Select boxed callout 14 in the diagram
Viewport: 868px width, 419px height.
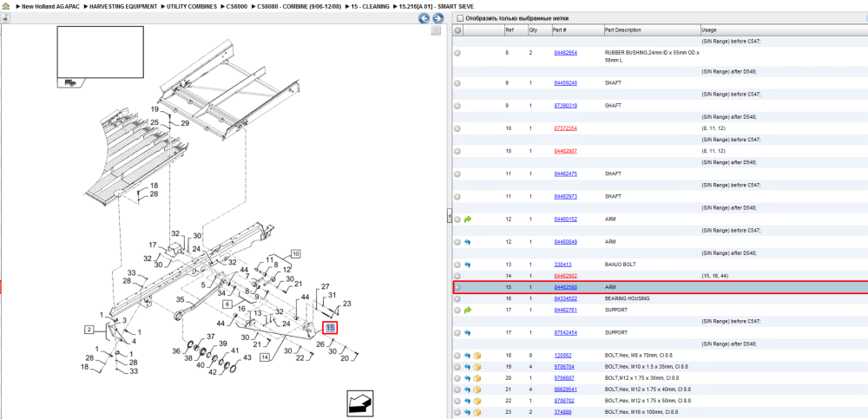tap(265, 357)
